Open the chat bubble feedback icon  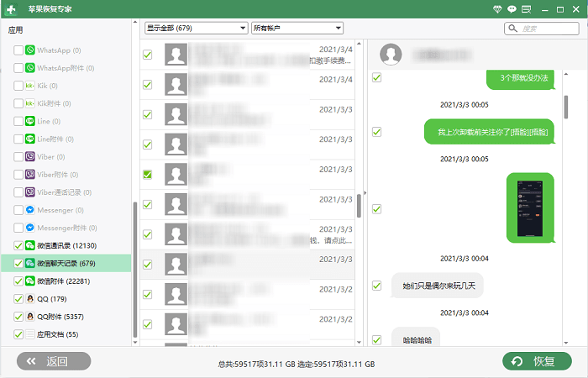point(512,9)
